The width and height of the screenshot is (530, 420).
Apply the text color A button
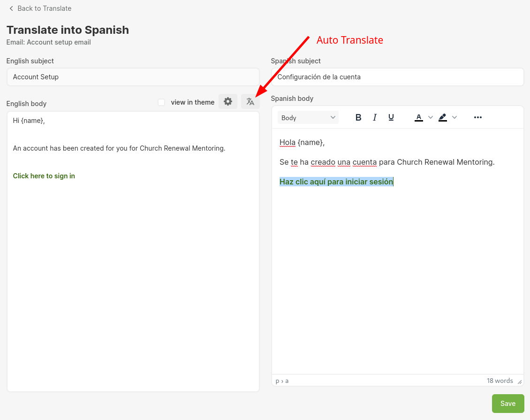419,117
